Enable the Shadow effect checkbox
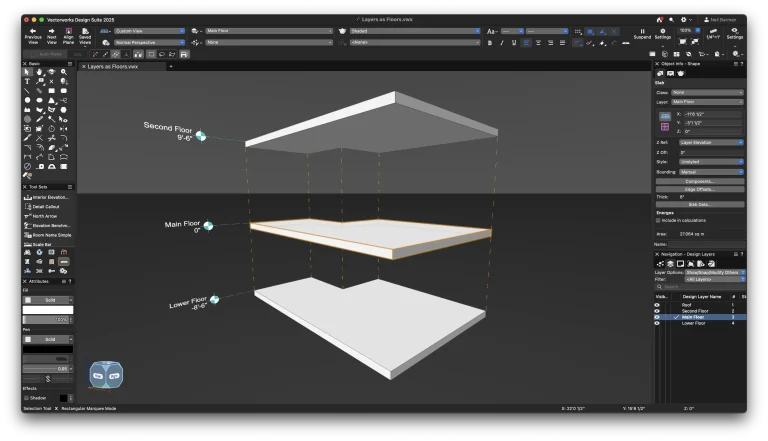 coord(27,397)
